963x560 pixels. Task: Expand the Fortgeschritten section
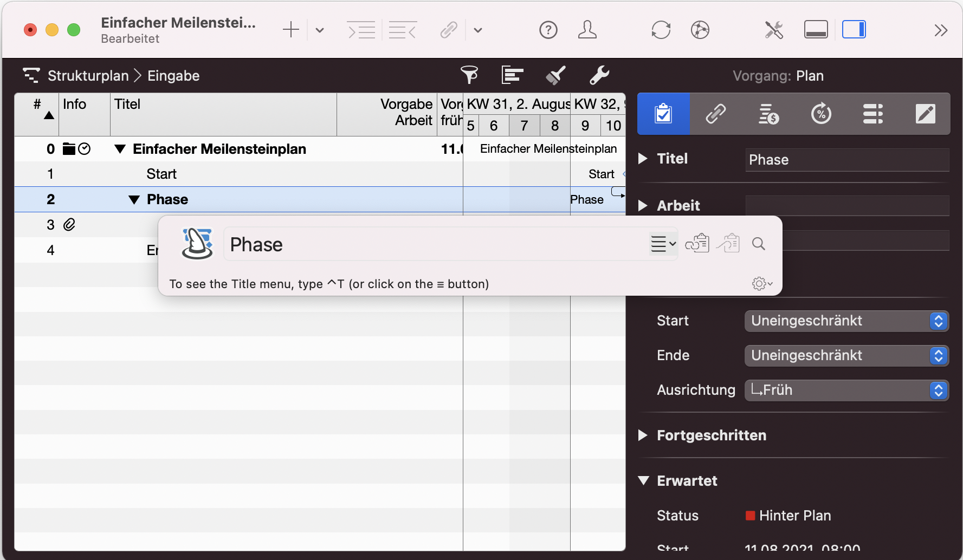(643, 435)
